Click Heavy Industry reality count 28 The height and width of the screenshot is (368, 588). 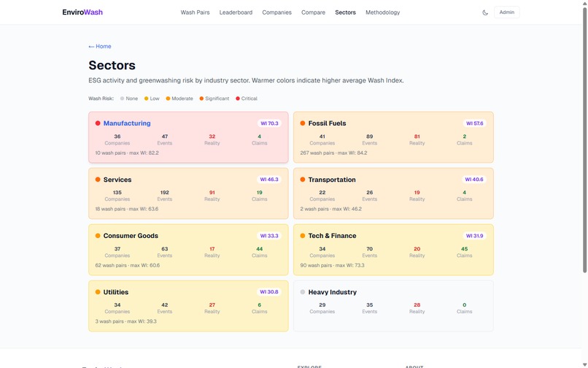(417, 305)
